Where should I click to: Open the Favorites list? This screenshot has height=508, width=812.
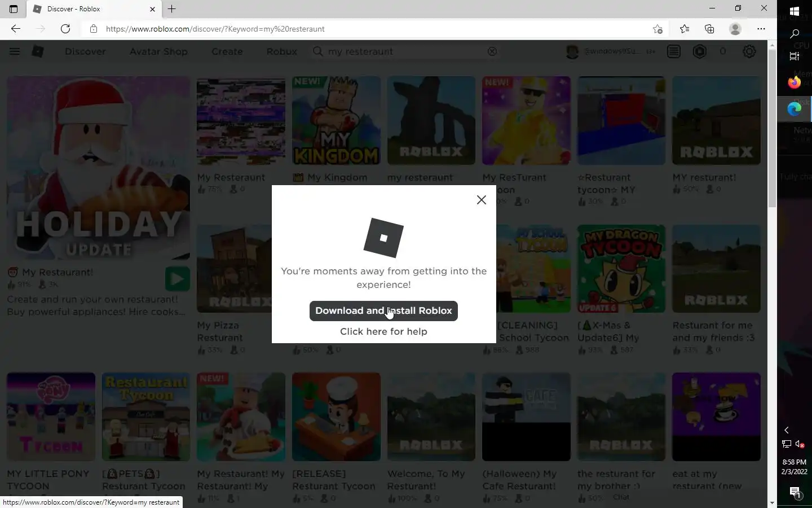coord(684,29)
